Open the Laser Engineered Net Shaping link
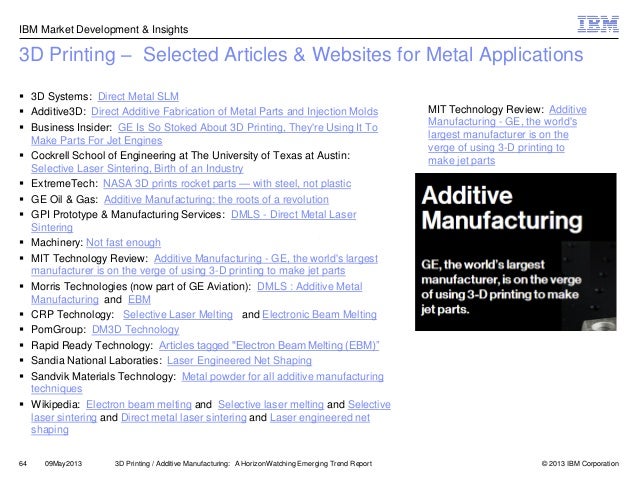The height and width of the screenshot is (479, 638). click(x=239, y=361)
